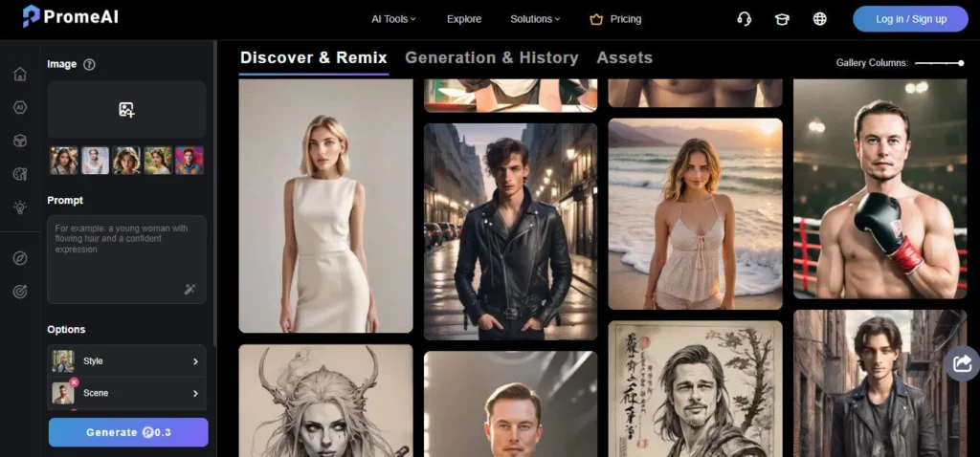Screen dimensions: 980x457
Task: Select the second sample thumbnail, pale portrait
Action: click(95, 161)
